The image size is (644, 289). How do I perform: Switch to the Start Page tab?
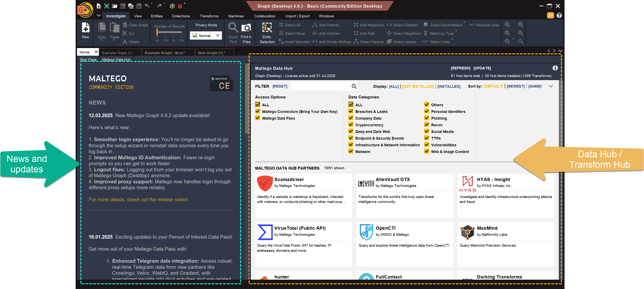tap(88, 60)
